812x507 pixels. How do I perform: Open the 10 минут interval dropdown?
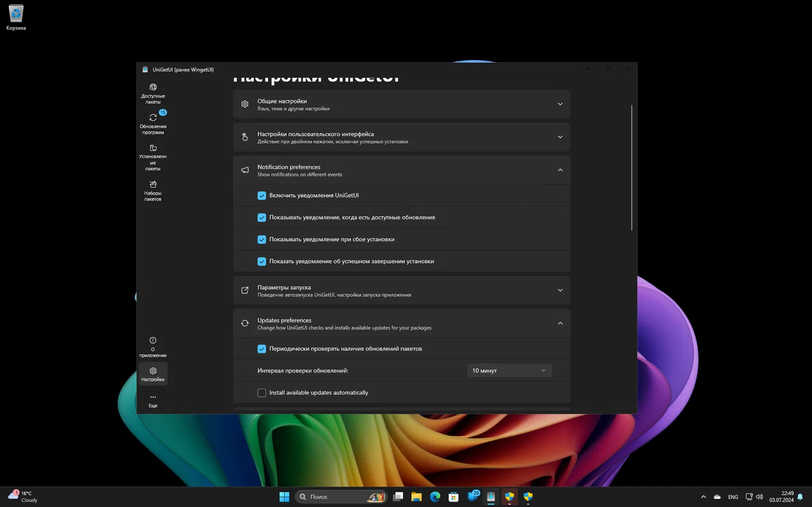[509, 371]
